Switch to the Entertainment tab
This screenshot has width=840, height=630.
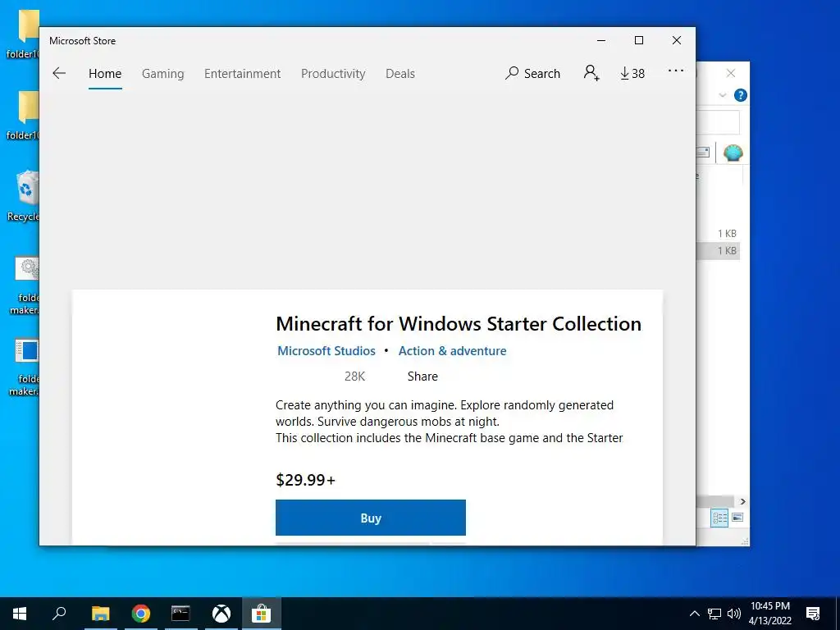point(242,73)
